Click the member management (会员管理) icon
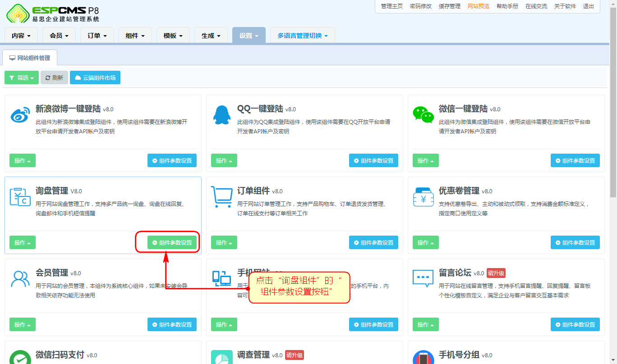Image resolution: width=617 pixels, height=364 pixels. pos(20,279)
